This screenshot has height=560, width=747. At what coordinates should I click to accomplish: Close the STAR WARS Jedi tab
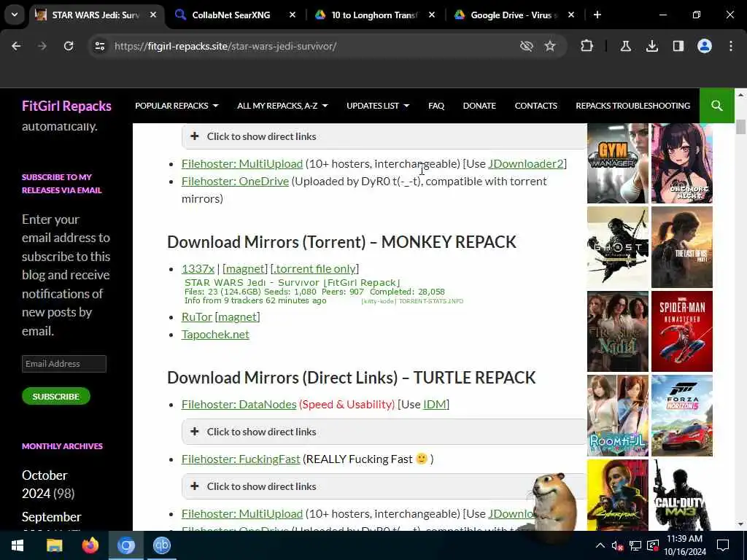tap(153, 15)
